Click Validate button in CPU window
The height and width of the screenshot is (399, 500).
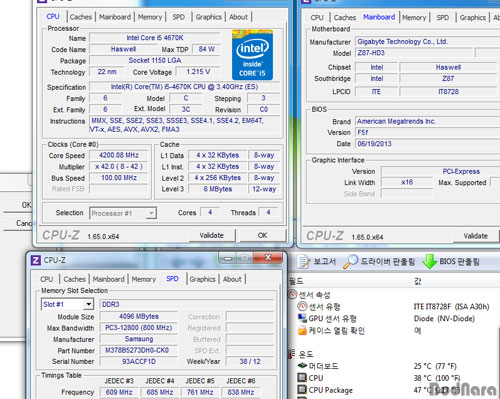(x=212, y=235)
